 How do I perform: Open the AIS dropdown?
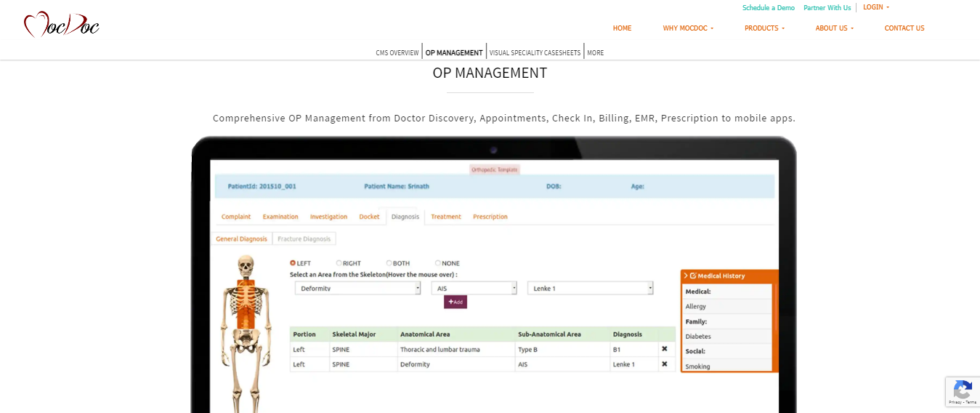tap(474, 289)
